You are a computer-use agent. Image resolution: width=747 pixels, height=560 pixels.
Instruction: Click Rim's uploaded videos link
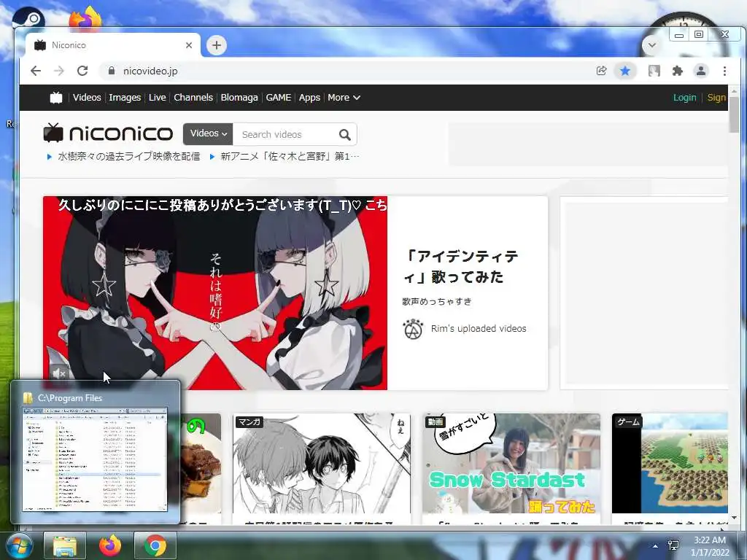click(479, 329)
